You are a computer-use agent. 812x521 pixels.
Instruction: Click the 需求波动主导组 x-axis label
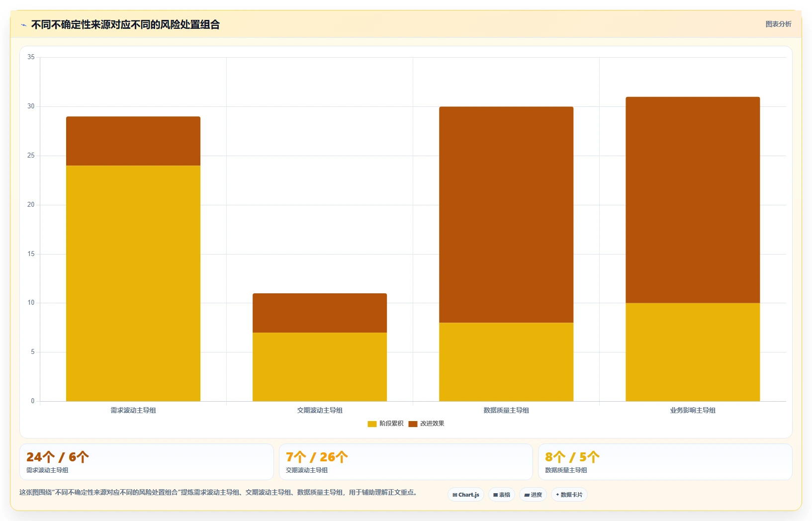pos(133,410)
